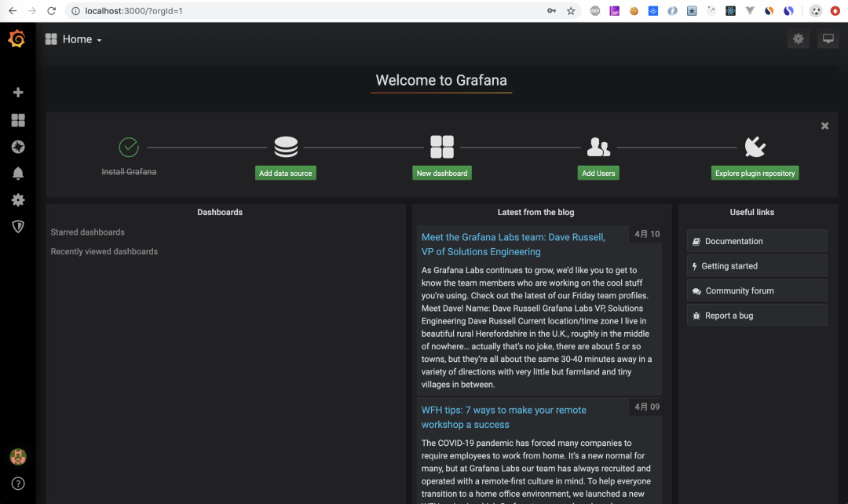
Task: Open the Documentation link
Action: [757, 241]
